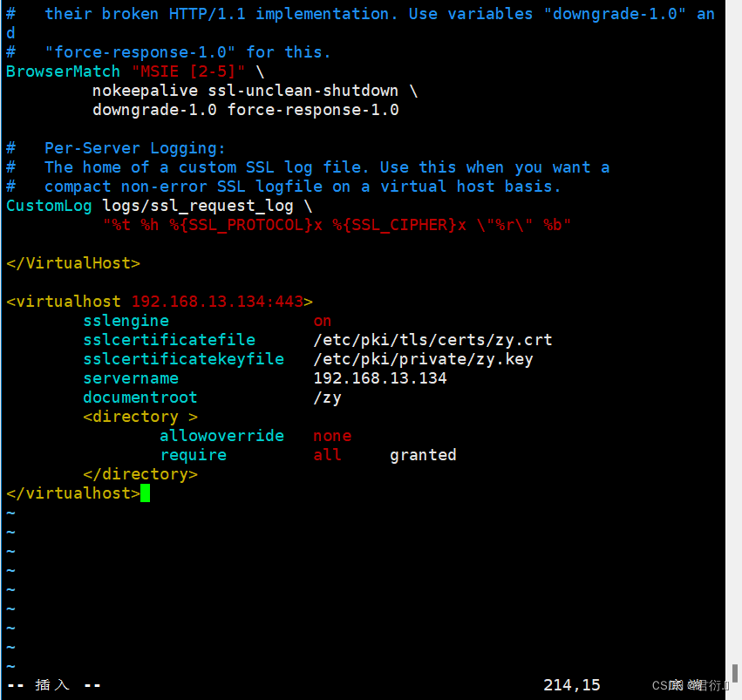
Task: Click the sslcertificatefile directive
Action: pyautogui.click(x=169, y=340)
